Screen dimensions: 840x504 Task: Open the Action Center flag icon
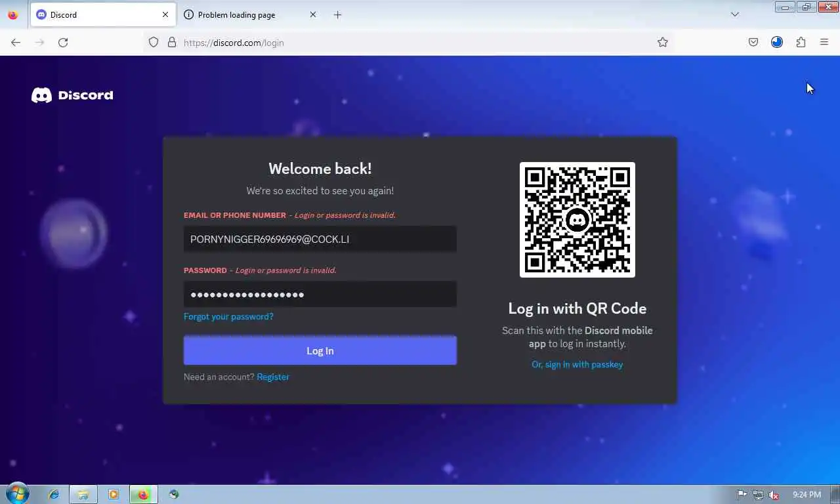(742, 495)
